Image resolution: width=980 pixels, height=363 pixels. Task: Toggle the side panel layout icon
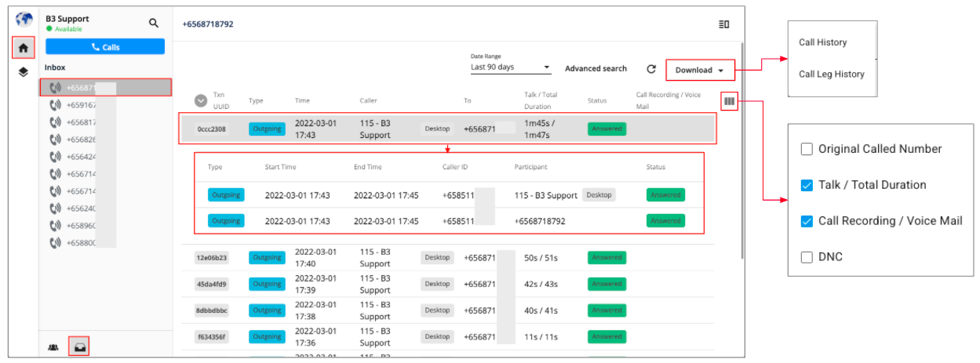723,24
